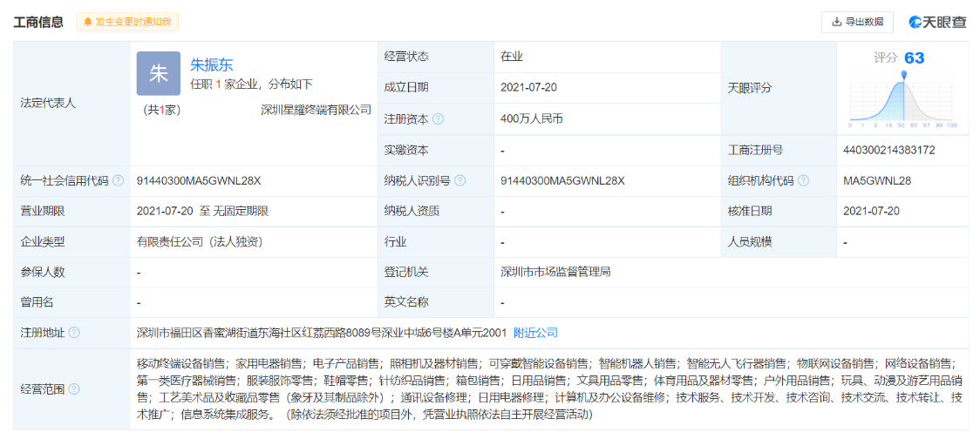The width and height of the screenshot is (980, 439).
Task: Click the bell icon in notification button
Action: point(87,22)
